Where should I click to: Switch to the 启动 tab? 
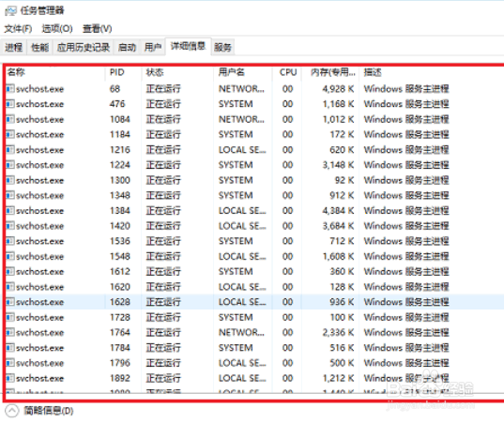pyautogui.click(x=127, y=48)
